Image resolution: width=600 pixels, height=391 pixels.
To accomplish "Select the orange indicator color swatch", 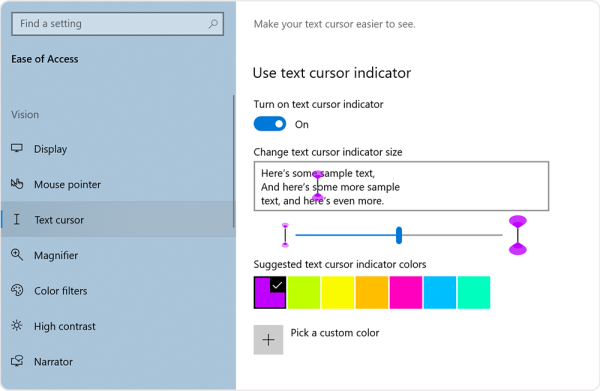I will tap(372, 292).
